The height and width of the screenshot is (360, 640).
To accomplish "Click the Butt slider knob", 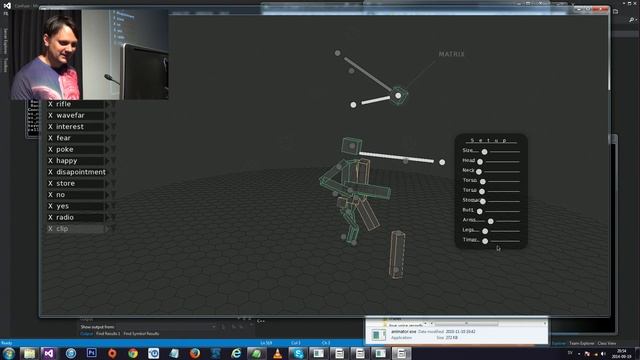I will click(x=480, y=211).
